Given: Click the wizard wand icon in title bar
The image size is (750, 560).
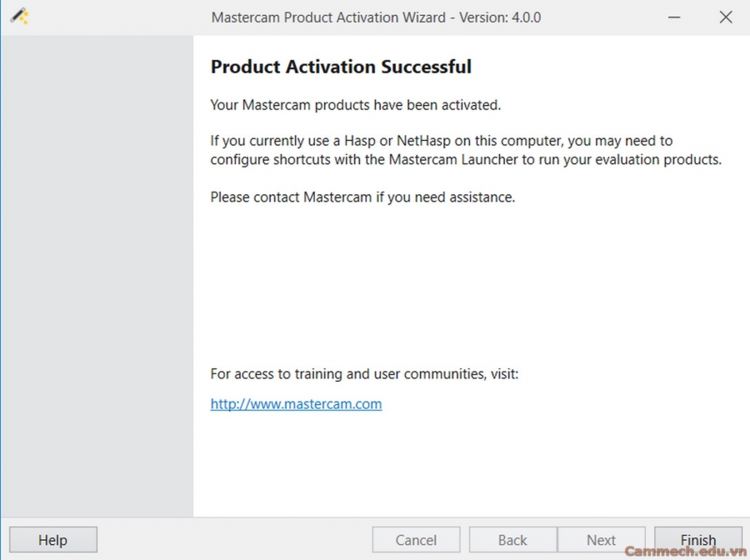Looking at the screenshot, I should 19,17.
